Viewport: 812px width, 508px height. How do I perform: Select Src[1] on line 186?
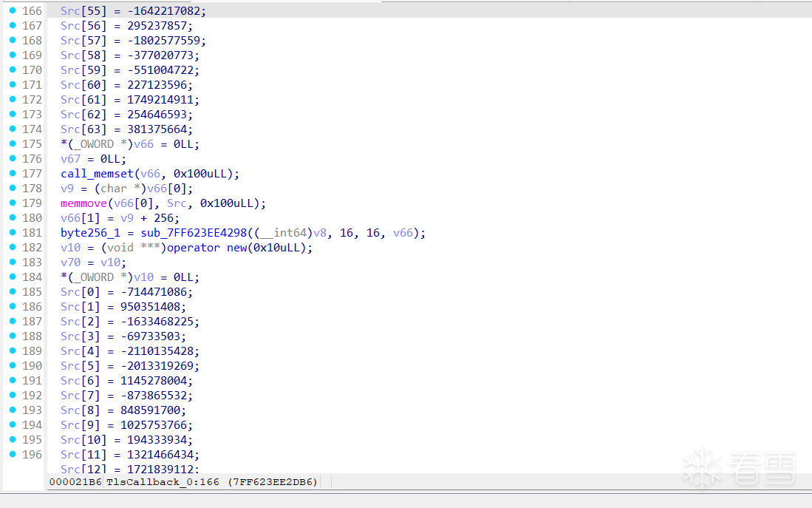coord(81,307)
